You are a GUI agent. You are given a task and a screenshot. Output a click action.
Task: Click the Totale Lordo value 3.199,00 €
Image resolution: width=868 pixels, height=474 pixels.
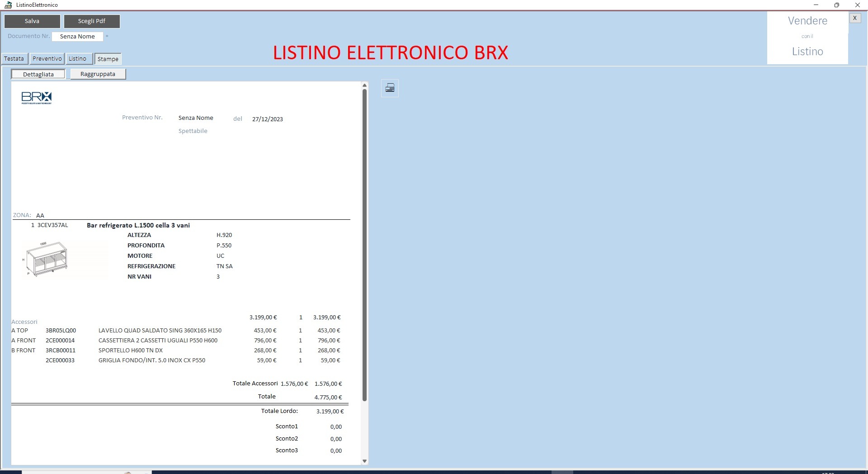coord(330,412)
